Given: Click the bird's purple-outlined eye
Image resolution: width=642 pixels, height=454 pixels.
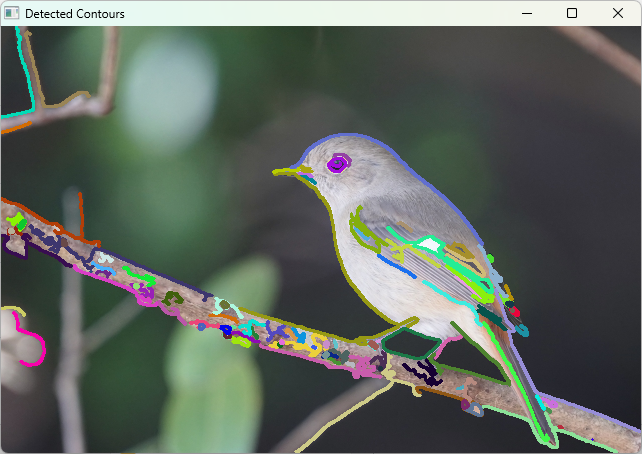Looking at the screenshot, I should pyautogui.click(x=339, y=164).
